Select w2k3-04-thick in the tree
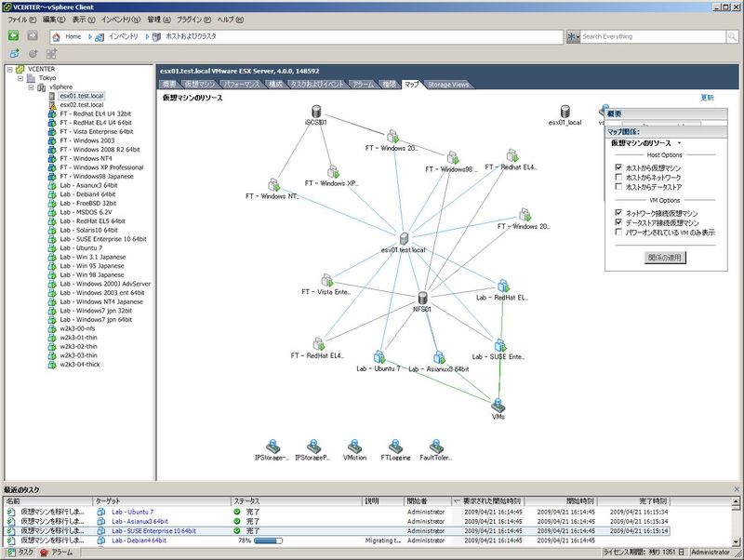This screenshot has height=560, width=744. click(80, 365)
